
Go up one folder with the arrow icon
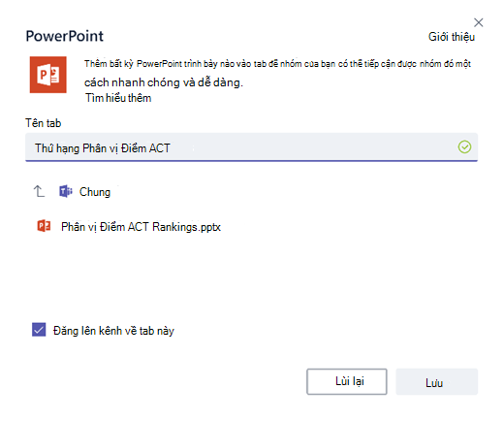point(39,191)
